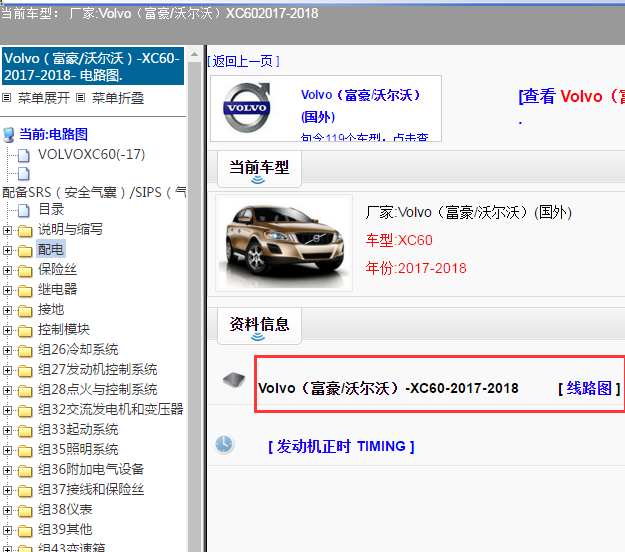Click the 返回上一页 back link
Screen dimensions: 625x552
(244, 61)
